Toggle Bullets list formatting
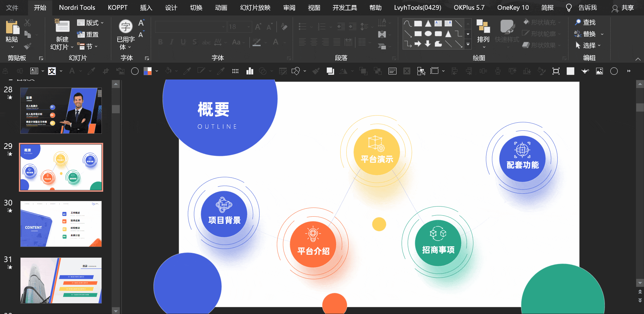 point(302,27)
